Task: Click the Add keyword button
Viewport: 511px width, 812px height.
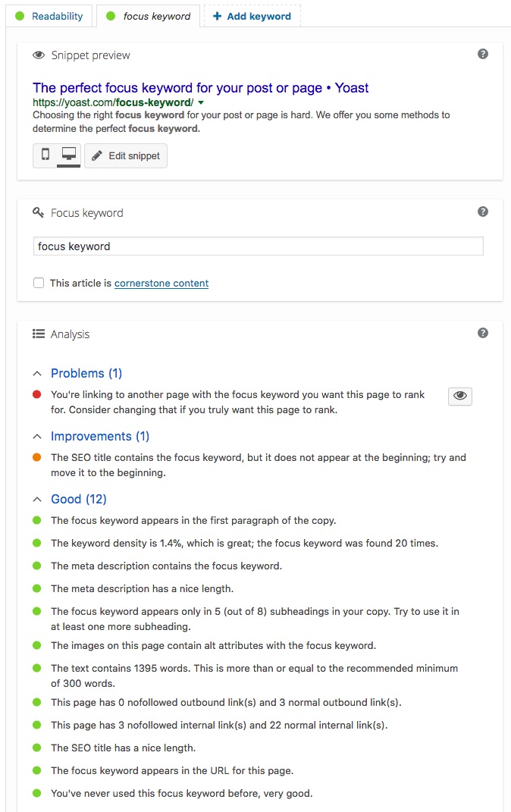Action: [252, 16]
